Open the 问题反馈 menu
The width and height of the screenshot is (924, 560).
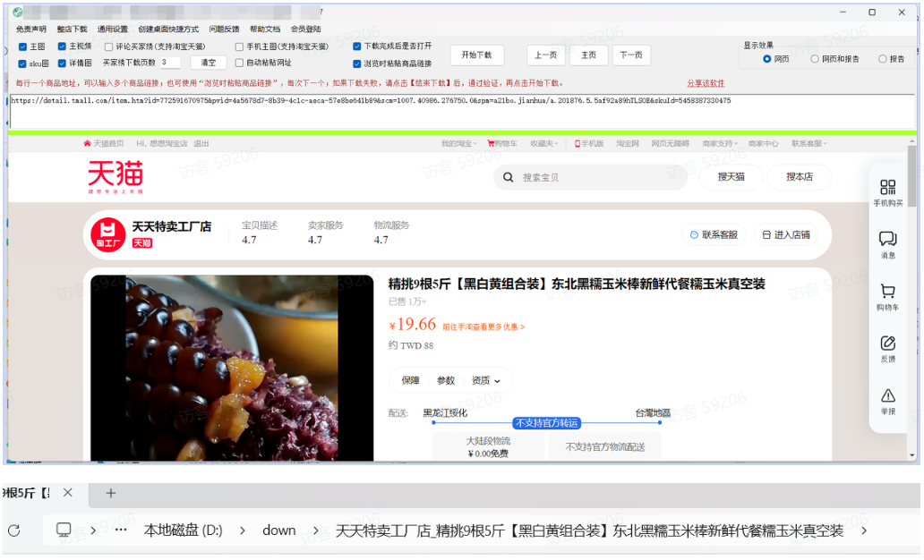[x=225, y=29]
